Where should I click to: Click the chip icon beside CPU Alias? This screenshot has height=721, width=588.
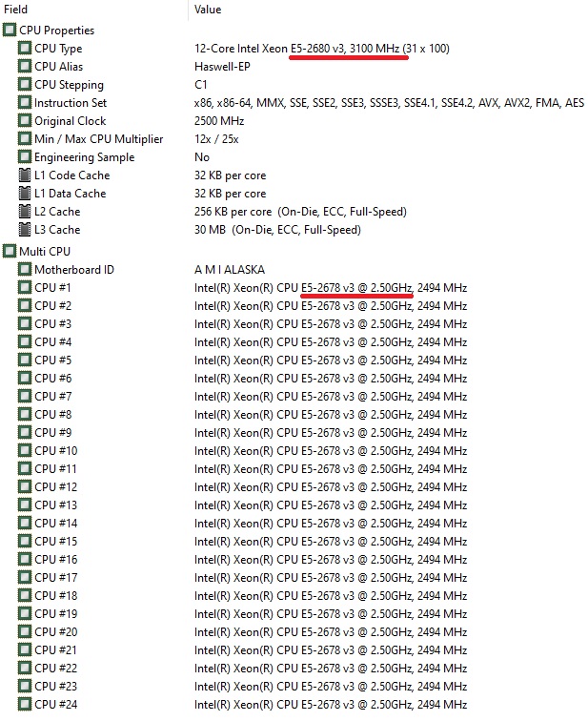pyautogui.click(x=25, y=66)
